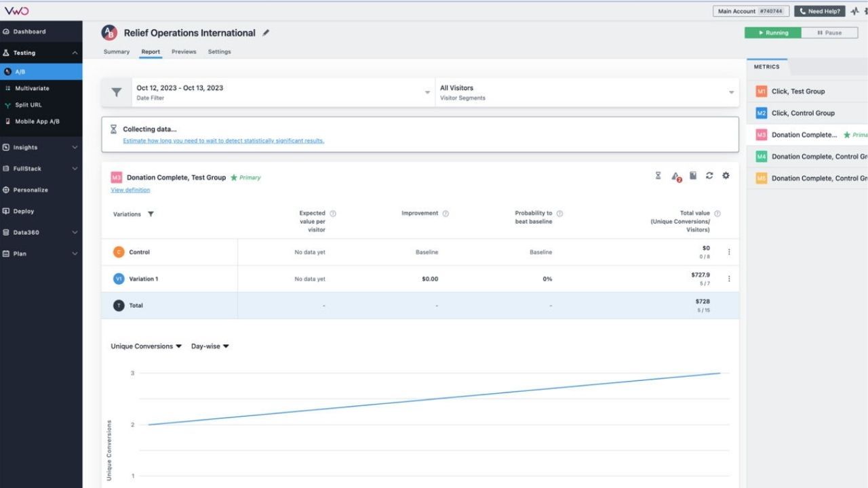Click the funnel filter icon beside date
The image size is (868, 488).
pyautogui.click(x=117, y=93)
